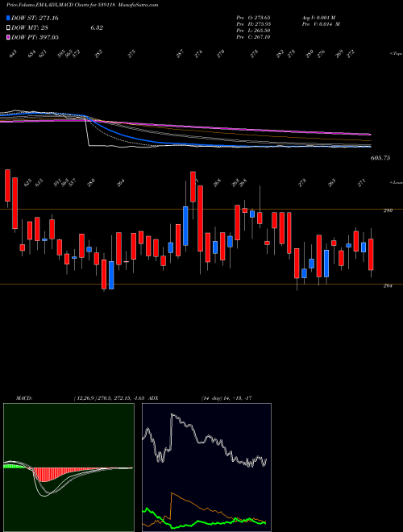Click the ADX indicator panel
Image resolution: width=403 pixels, height=532 pixels.
tap(206, 468)
